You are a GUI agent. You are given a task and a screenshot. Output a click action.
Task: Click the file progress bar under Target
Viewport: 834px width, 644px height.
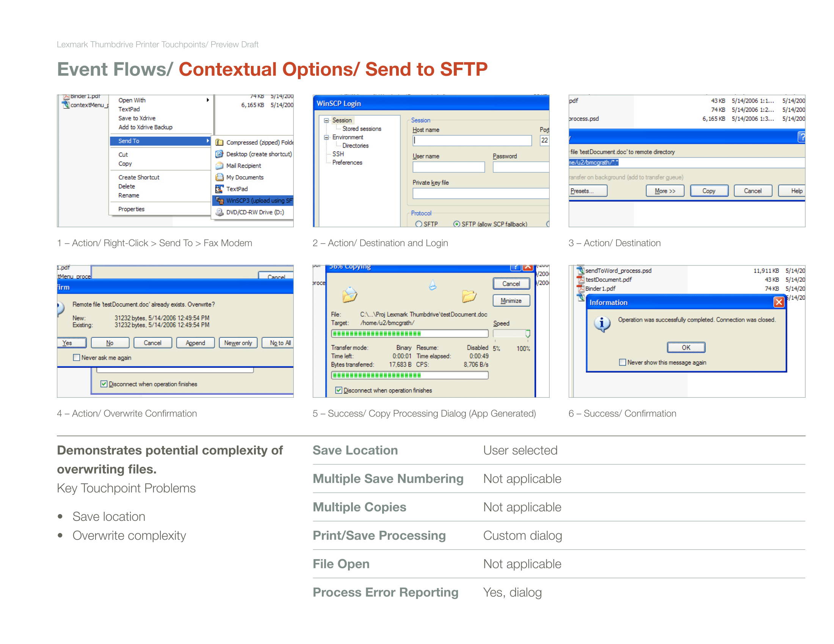click(x=410, y=333)
